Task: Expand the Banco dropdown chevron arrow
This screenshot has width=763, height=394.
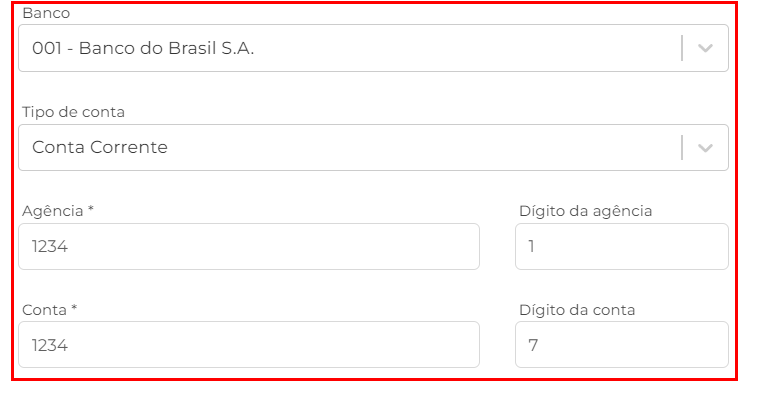Action: click(x=705, y=48)
